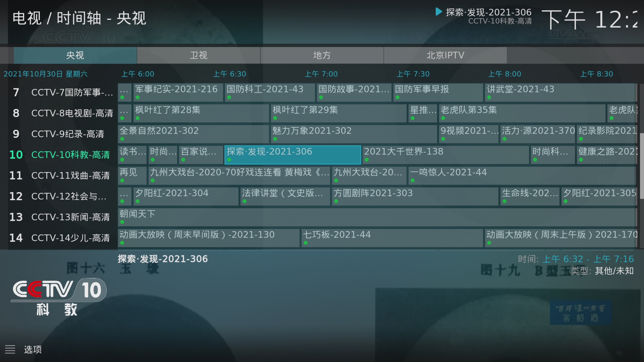Click the 朝闻天下 program block
Viewport: 644px width, 362px height.
[235, 217]
